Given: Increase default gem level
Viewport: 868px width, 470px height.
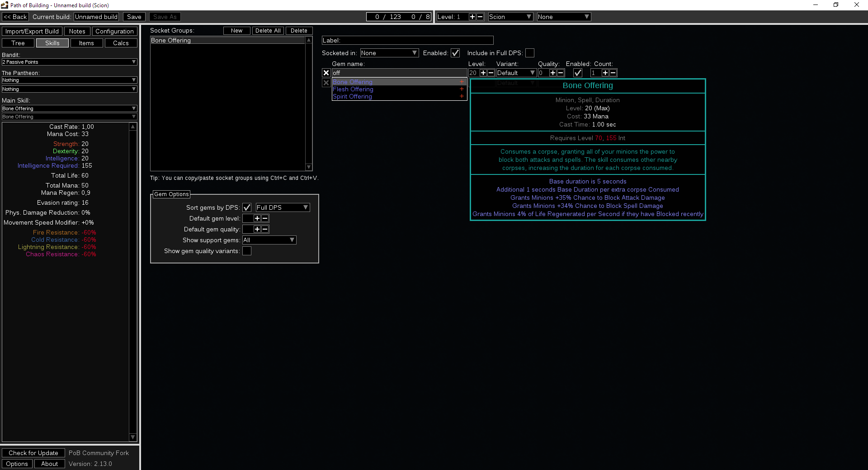Looking at the screenshot, I should tap(257, 218).
